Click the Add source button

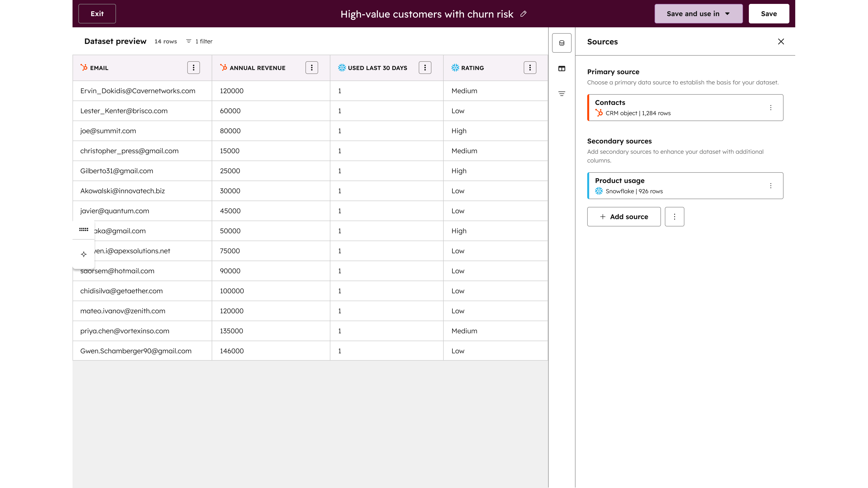624,217
